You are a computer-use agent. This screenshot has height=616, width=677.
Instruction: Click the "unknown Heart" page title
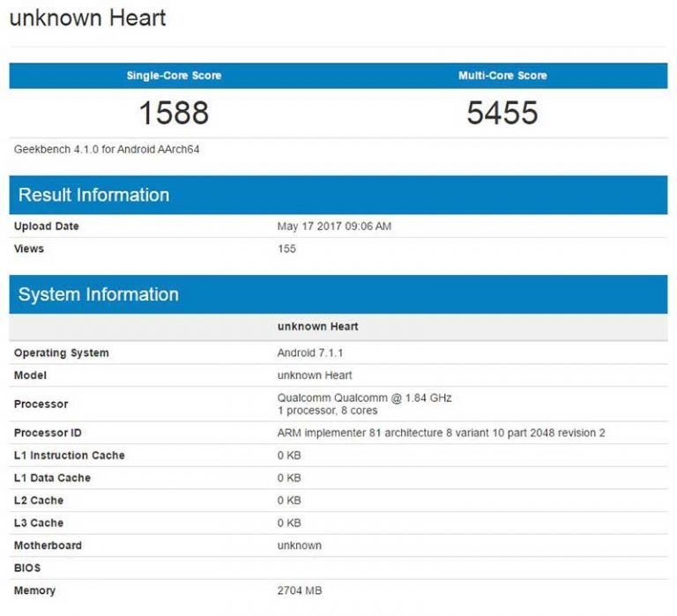pos(87,18)
